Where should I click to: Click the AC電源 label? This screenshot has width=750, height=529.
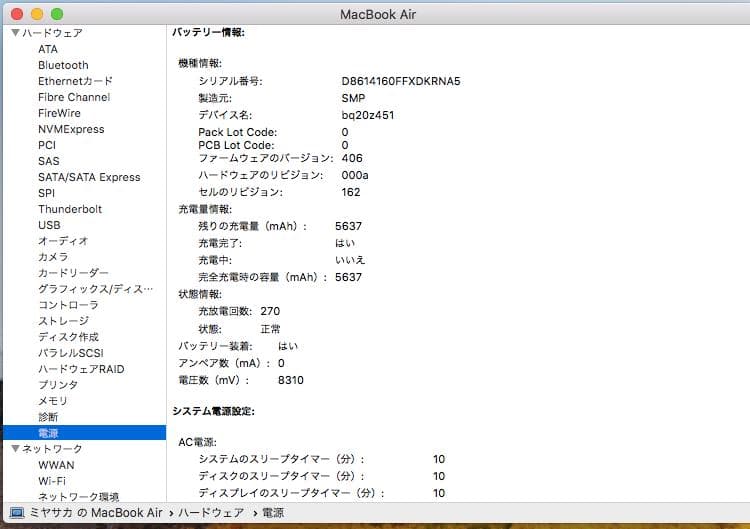pos(198,442)
